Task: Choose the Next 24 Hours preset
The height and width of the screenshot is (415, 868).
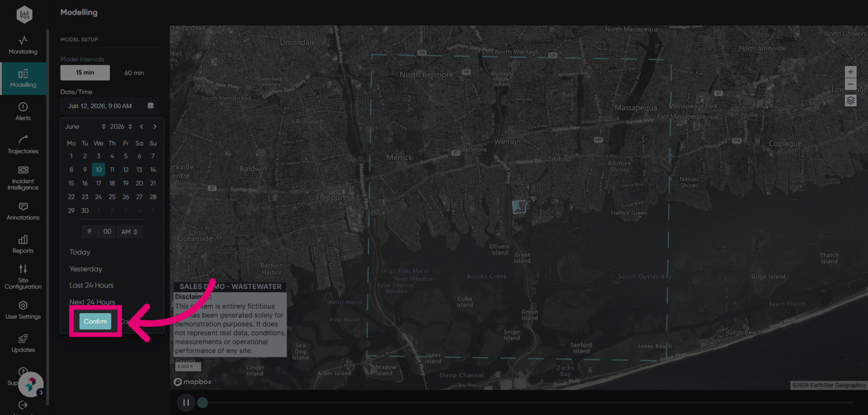Action: (x=92, y=302)
